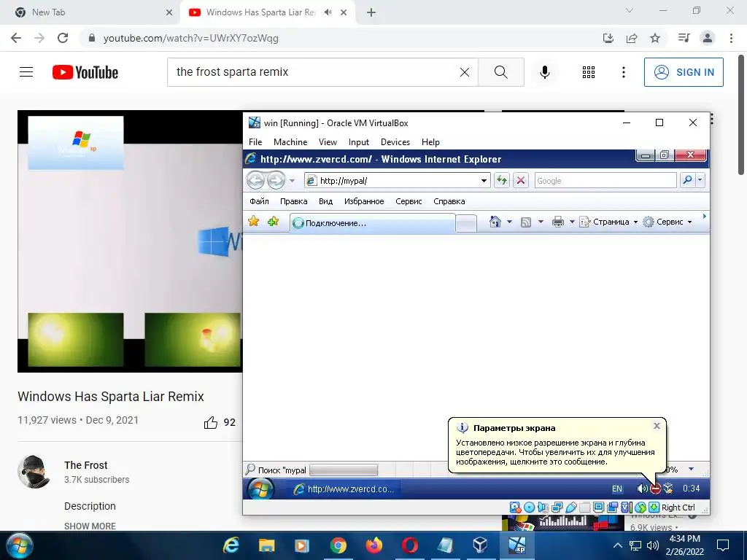Click the IE RSS feeds icon
747x560 pixels.
[x=526, y=222]
